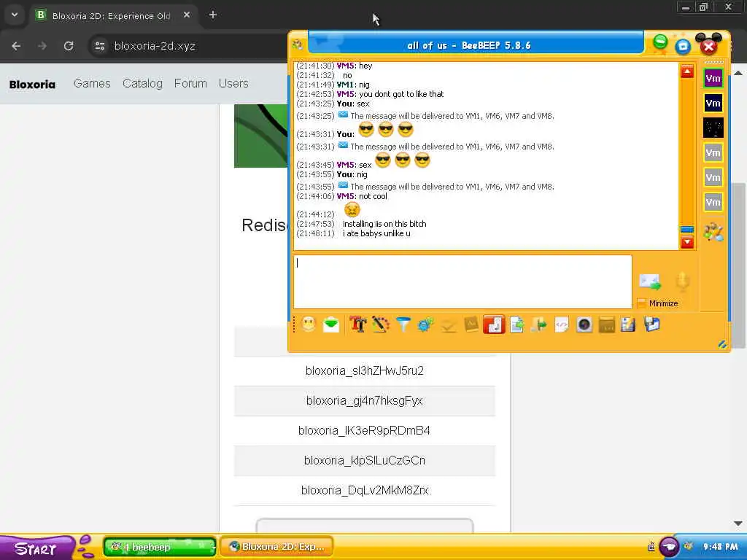Select row bloxoria_DqLv2MkM8Zrx
This screenshot has width=747, height=560.
pos(365,491)
